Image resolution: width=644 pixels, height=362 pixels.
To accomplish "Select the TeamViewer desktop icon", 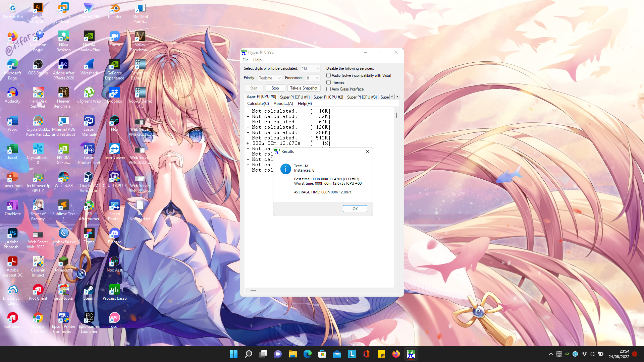I will pyautogui.click(x=114, y=152).
